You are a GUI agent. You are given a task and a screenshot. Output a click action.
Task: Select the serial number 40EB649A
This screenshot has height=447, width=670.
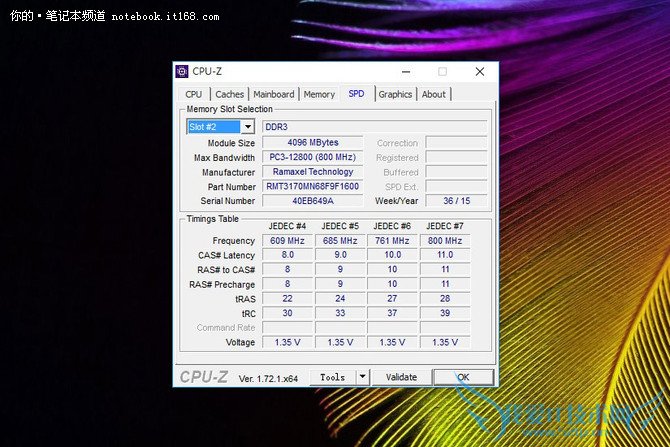313,200
